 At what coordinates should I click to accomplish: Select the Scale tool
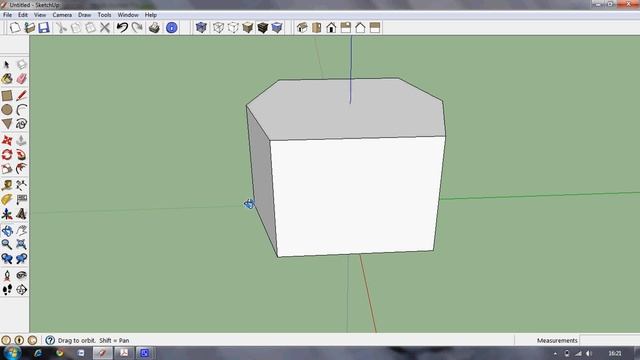tap(7, 169)
